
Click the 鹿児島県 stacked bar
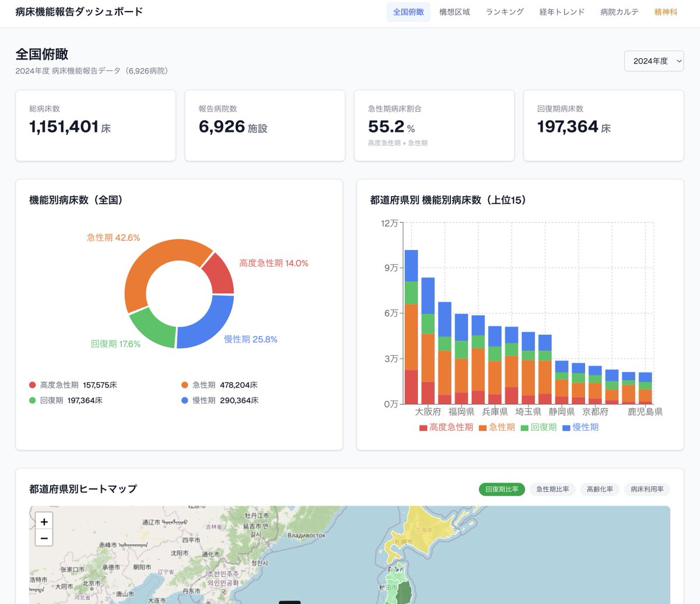tap(645, 388)
